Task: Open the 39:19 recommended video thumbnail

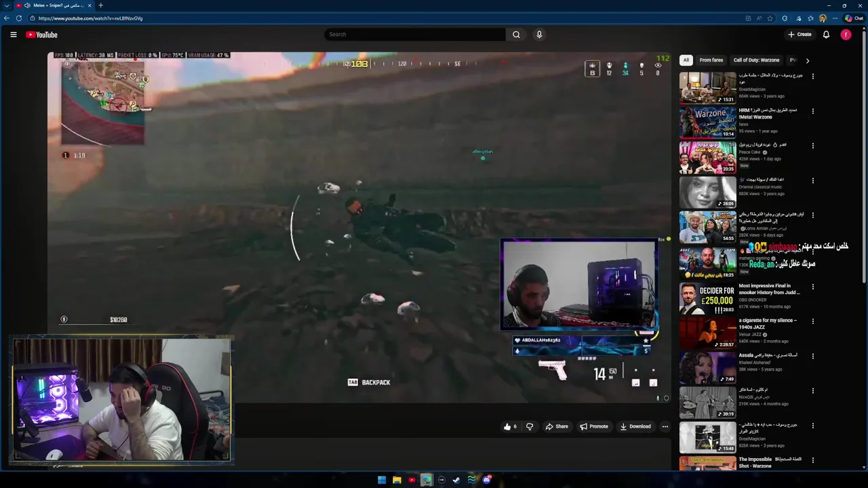Action: [707, 403]
